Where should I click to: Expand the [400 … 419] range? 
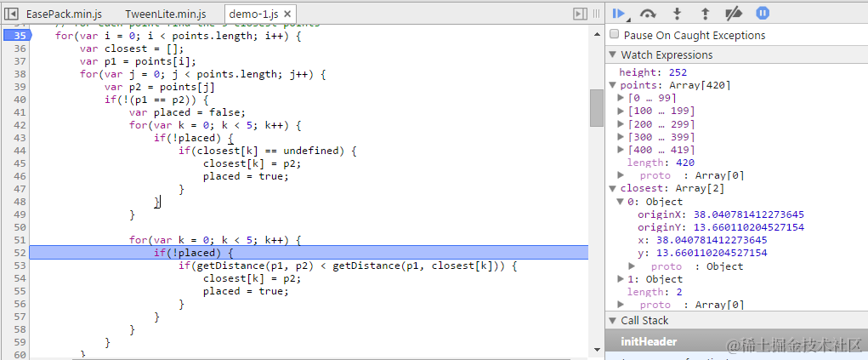pyautogui.click(x=621, y=150)
